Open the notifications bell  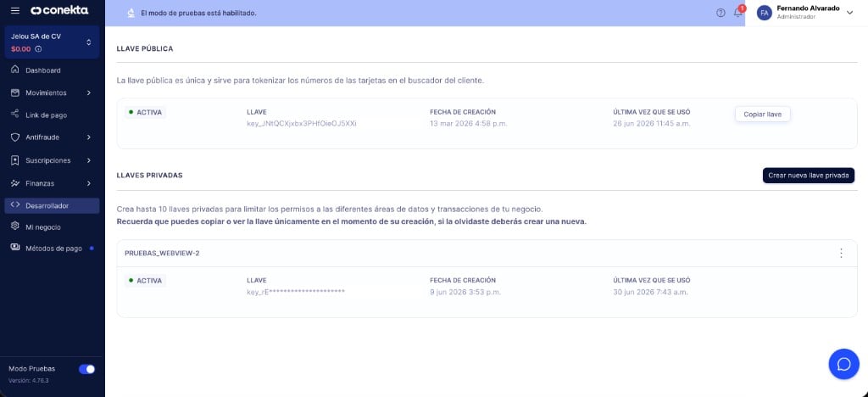click(x=738, y=12)
